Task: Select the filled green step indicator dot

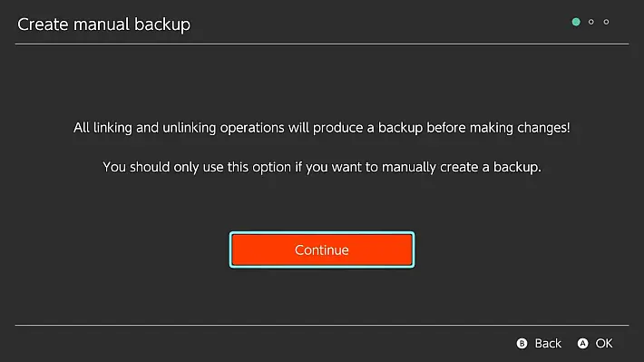Action: point(576,22)
